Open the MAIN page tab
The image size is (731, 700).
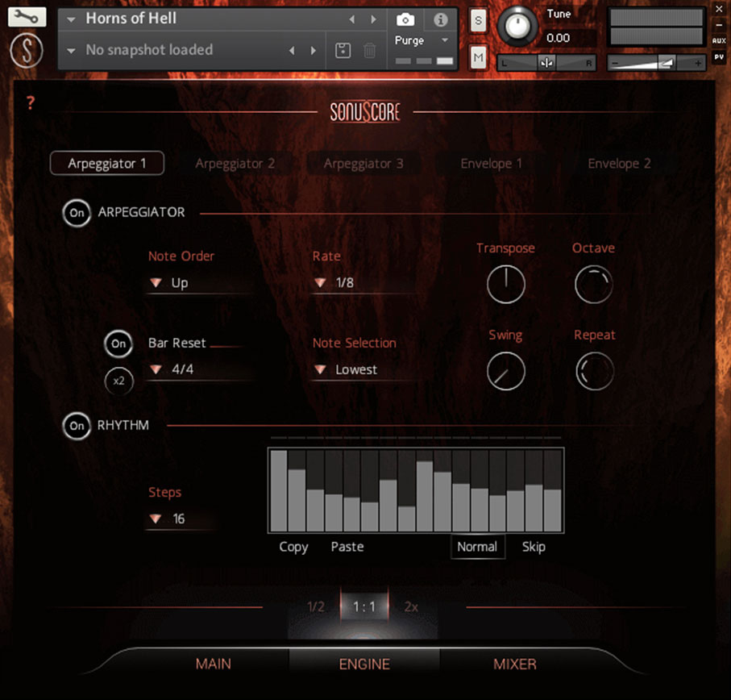point(214,664)
